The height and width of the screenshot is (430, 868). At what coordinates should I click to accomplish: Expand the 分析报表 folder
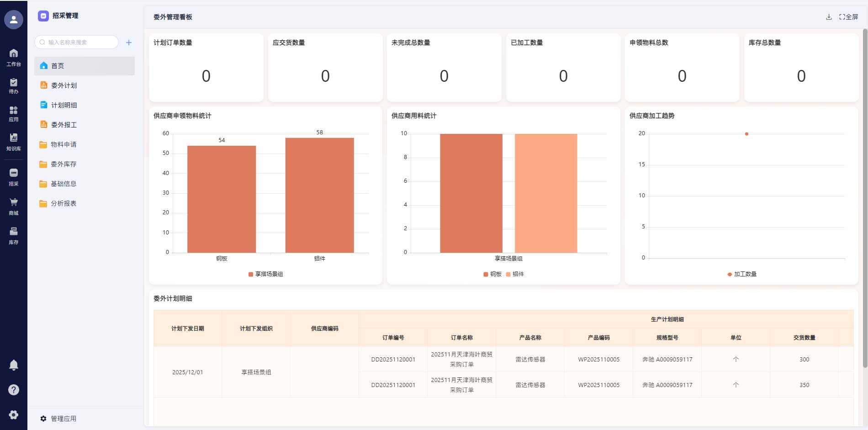[64, 203]
